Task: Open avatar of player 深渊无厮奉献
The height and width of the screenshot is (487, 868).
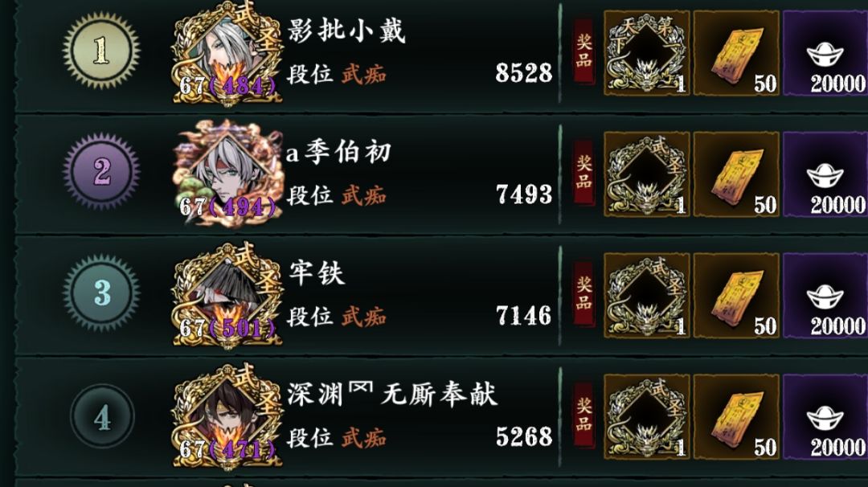Action: (227, 416)
